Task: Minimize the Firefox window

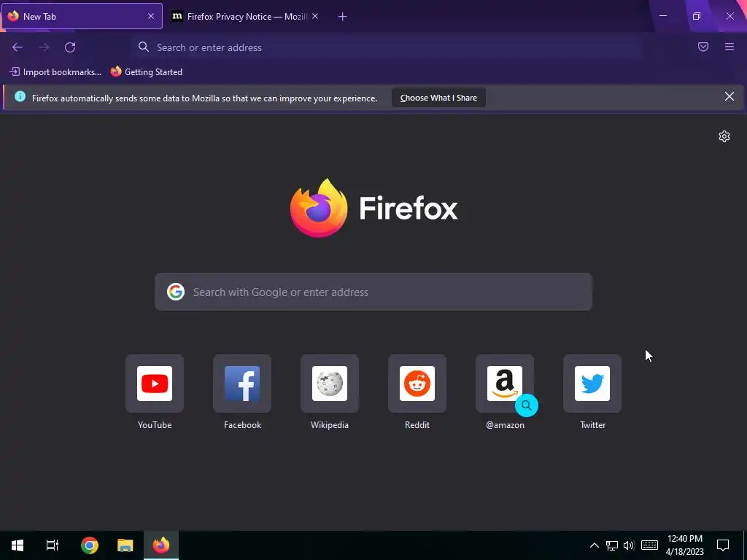Action: tap(662, 16)
